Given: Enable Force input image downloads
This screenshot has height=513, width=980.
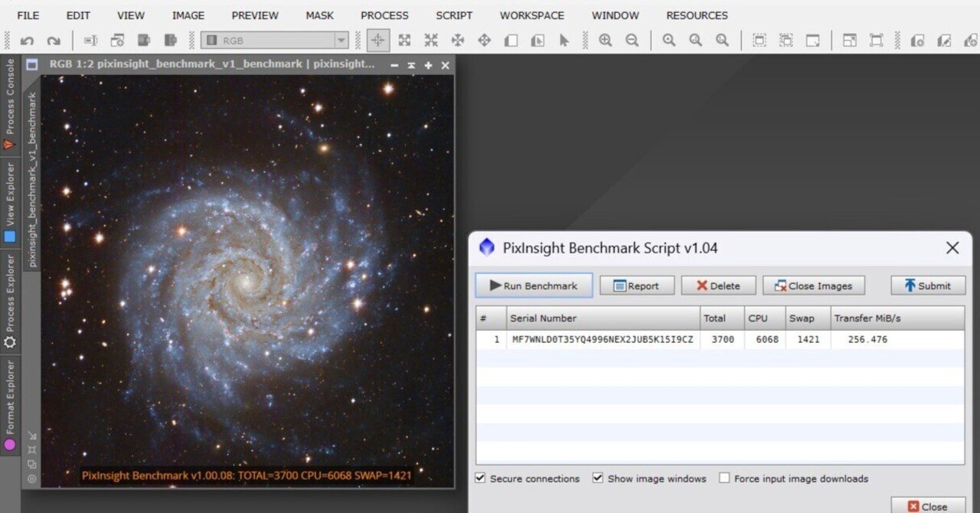Looking at the screenshot, I should click(724, 478).
